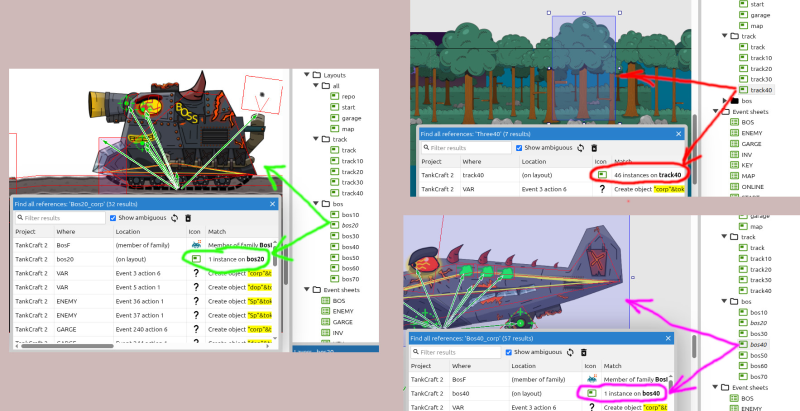Viewport: 800px width, 411px height.
Task: Toggle Show ambiguous in the Three40 dialog
Action: pos(519,147)
